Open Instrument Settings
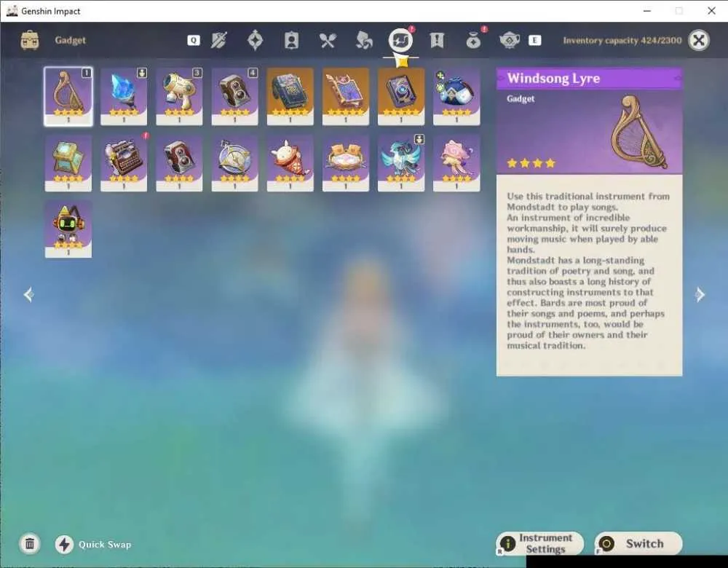Viewport: 728px width, 568px height. [540, 543]
